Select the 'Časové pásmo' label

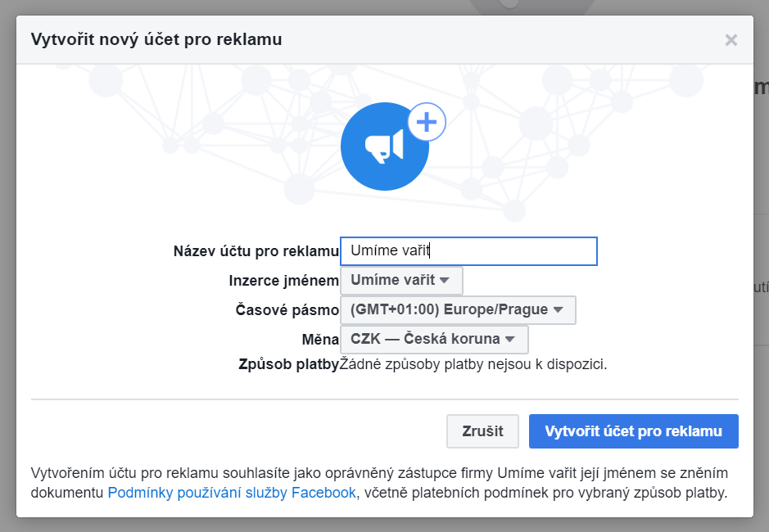coord(287,310)
